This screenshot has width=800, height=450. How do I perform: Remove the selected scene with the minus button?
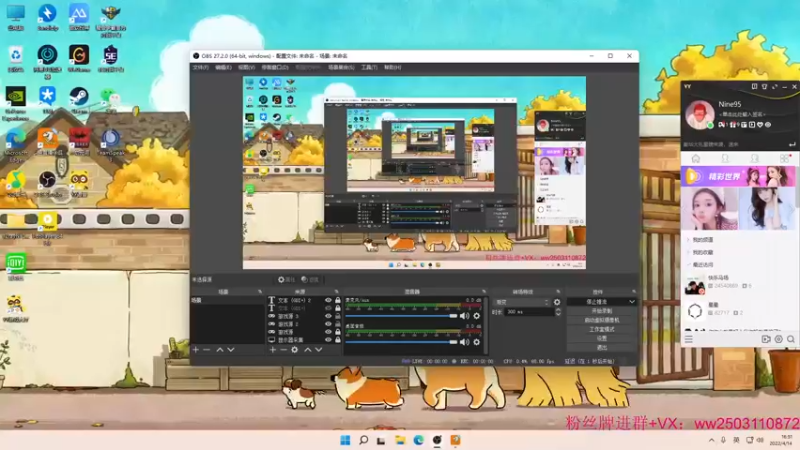click(207, 349)
